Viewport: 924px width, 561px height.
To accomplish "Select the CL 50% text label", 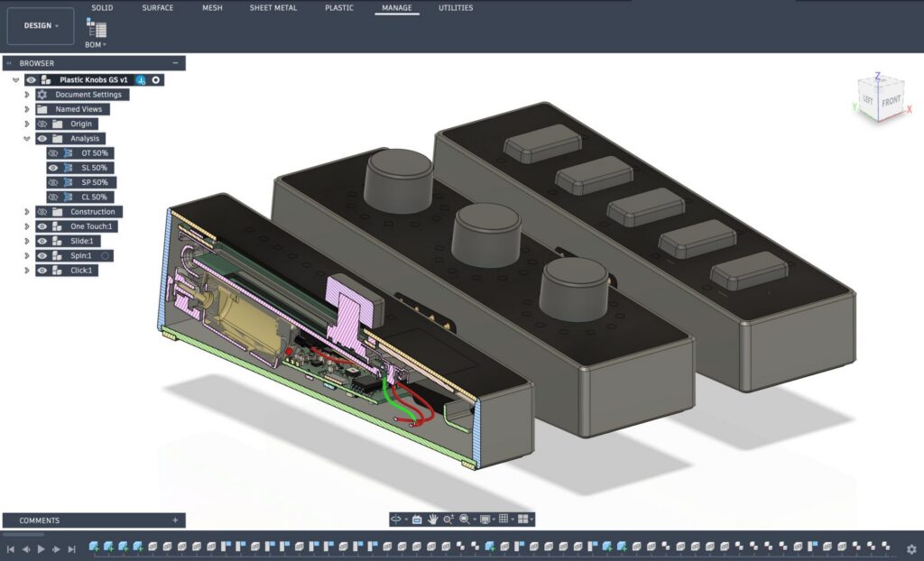I will click(94, 198).
